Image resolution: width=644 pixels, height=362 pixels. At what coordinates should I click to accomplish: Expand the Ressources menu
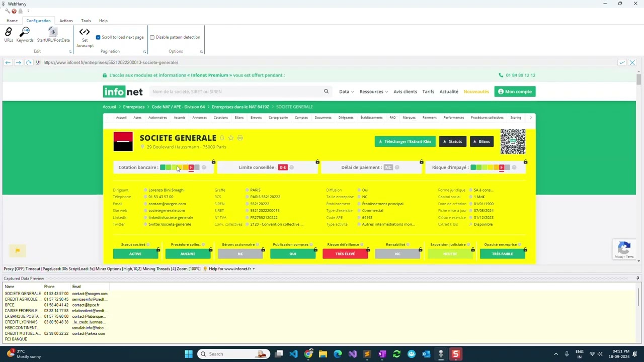click(x=374, y=92)
